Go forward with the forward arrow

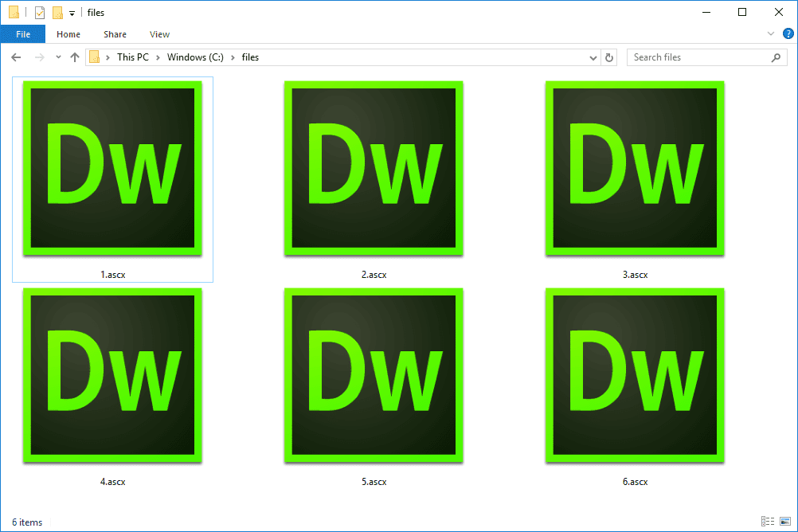(39, 57)
